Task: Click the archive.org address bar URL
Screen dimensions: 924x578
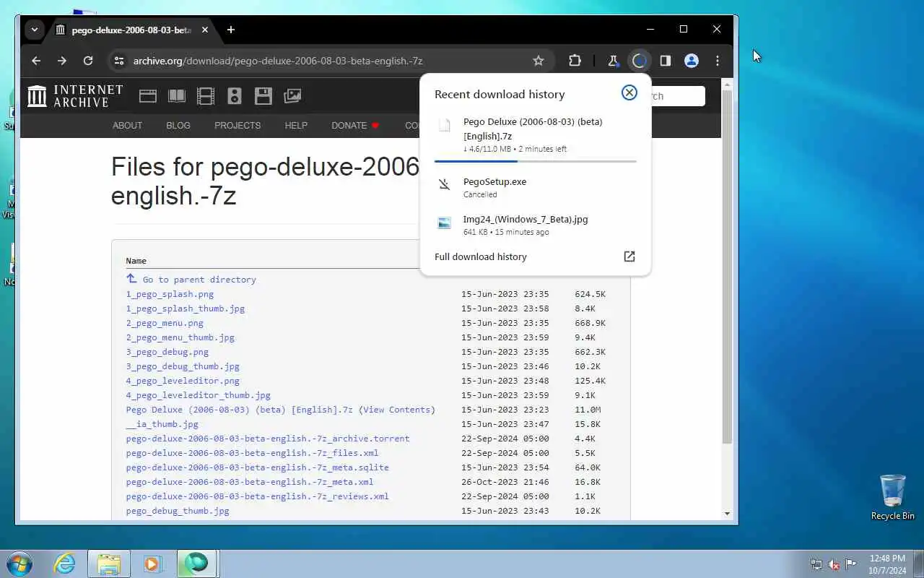Action: point(278,61)
